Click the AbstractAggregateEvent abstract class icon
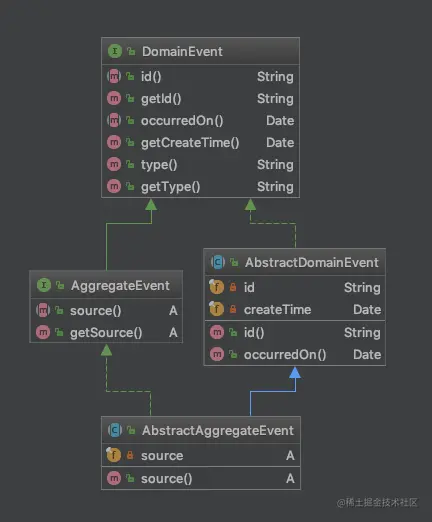432x522 pixels. (115, 430)
